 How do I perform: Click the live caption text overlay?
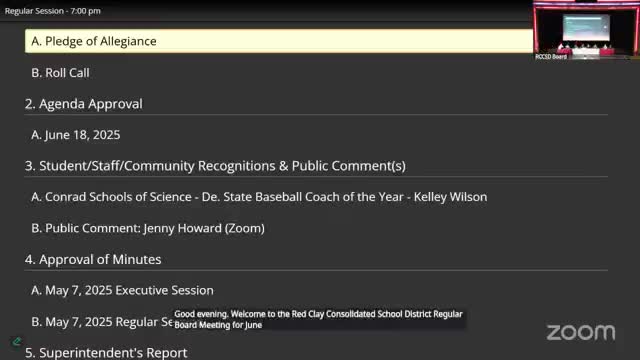[x=318, y=319]
